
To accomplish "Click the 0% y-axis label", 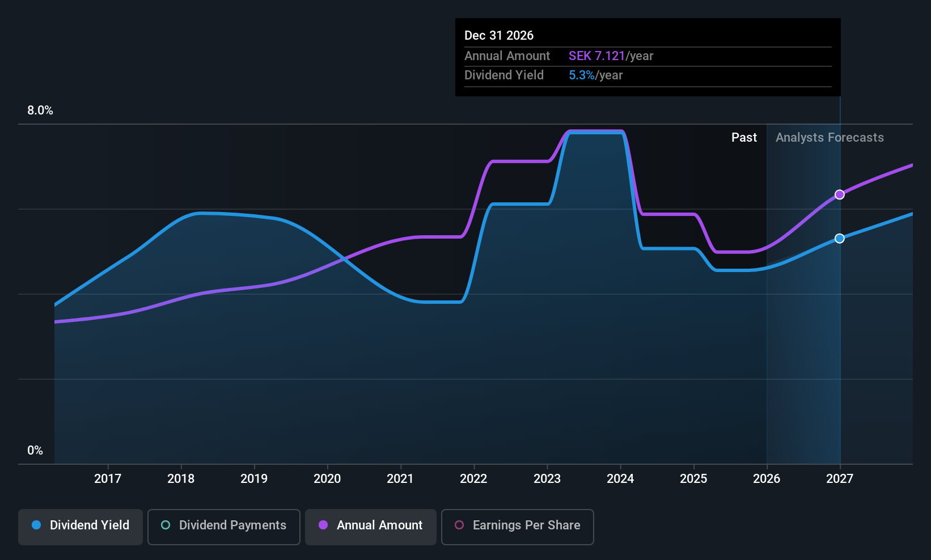I will pyautogui.click(x=35, y=451).
